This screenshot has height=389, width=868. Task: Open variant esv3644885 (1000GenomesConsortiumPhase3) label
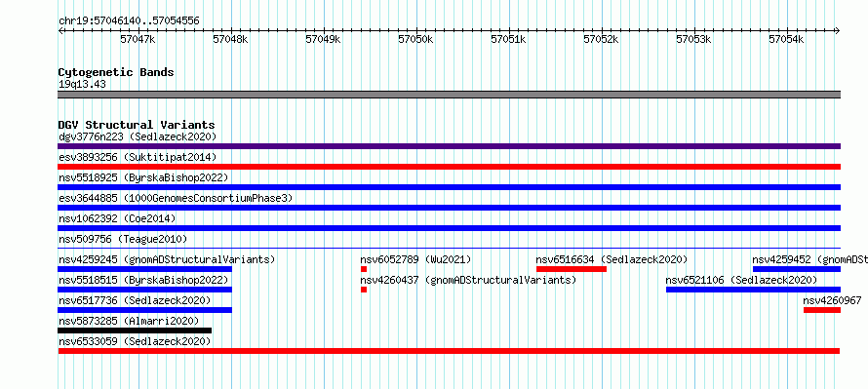[176, 198]
